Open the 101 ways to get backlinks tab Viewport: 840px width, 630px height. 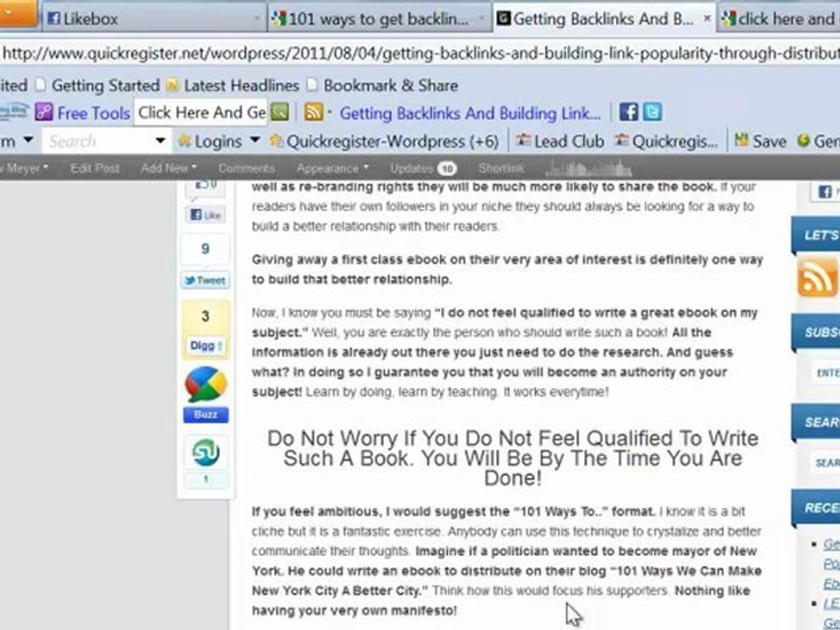pos(378,18)
